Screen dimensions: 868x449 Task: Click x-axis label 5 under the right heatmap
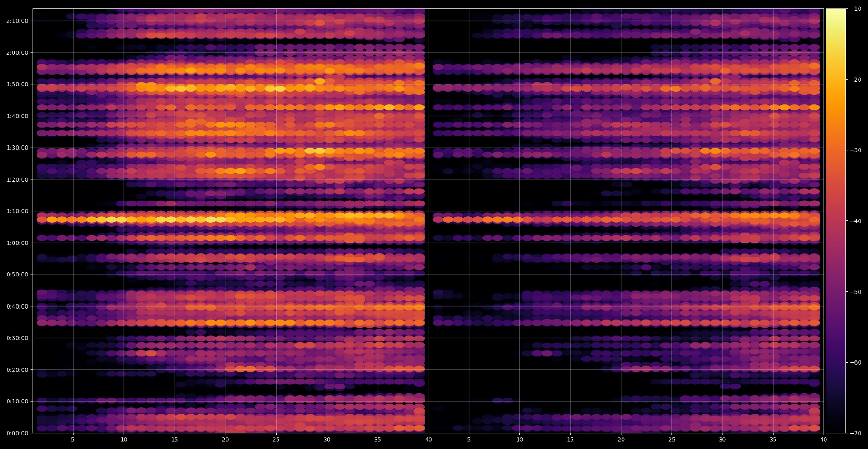(x=469, y=440)
